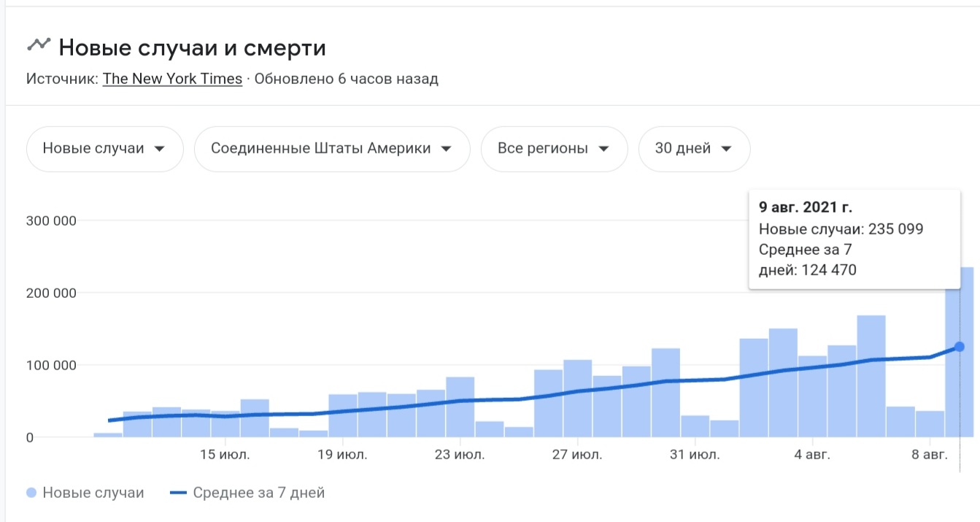Viewport: 980px width, 522px height.
Task: Click the 15 июл. axis date label
Action: (225, 456)
